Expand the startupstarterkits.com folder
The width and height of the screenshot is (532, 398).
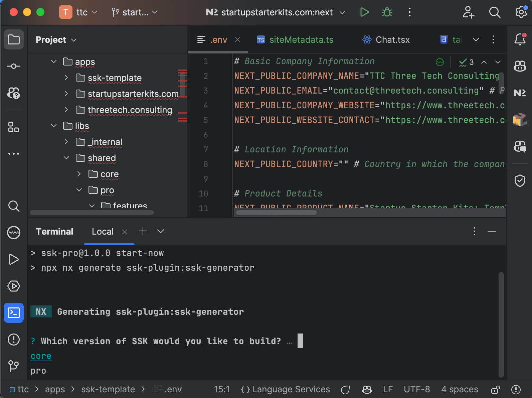(x=66, y=94)
